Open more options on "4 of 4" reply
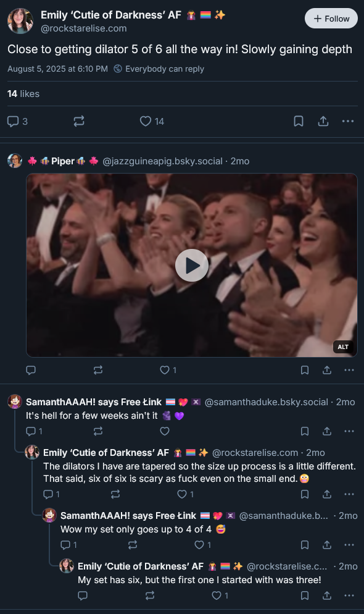364x614 pixels. click(349, 545)
